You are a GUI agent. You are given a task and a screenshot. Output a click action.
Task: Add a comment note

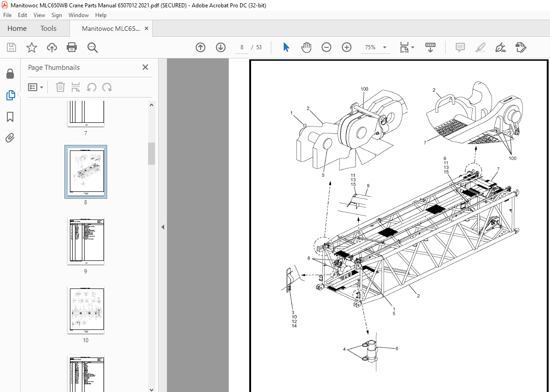click(460, 47)
